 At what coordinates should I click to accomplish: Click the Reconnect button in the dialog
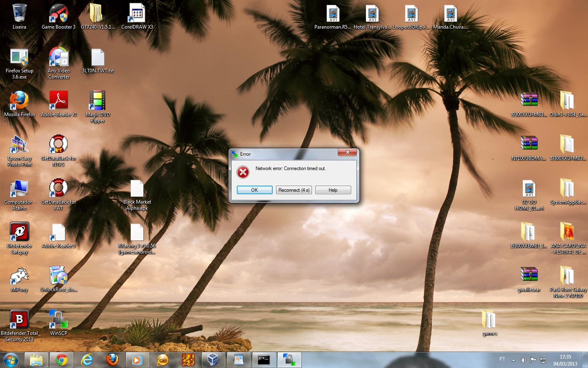[x=294, y=190]
